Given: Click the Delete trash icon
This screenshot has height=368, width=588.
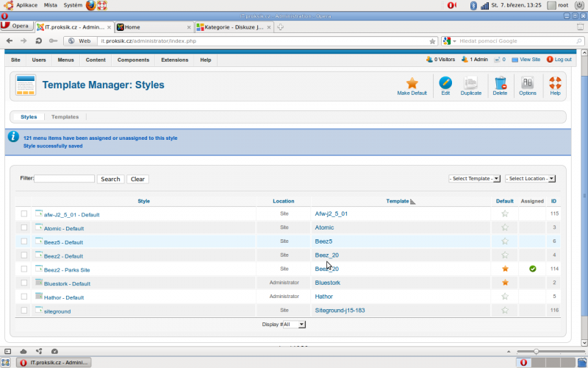Looking at the screenshot, I should (500, 84).
